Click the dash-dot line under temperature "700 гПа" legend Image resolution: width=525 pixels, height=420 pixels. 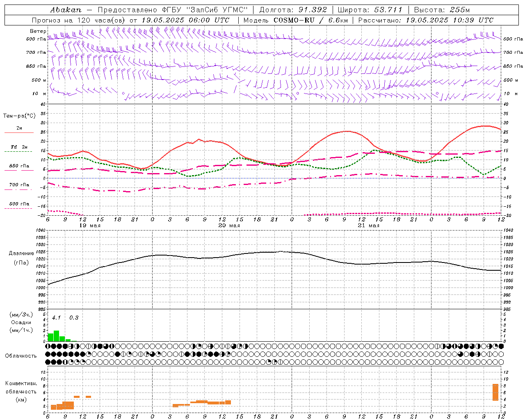click(19, 190)
